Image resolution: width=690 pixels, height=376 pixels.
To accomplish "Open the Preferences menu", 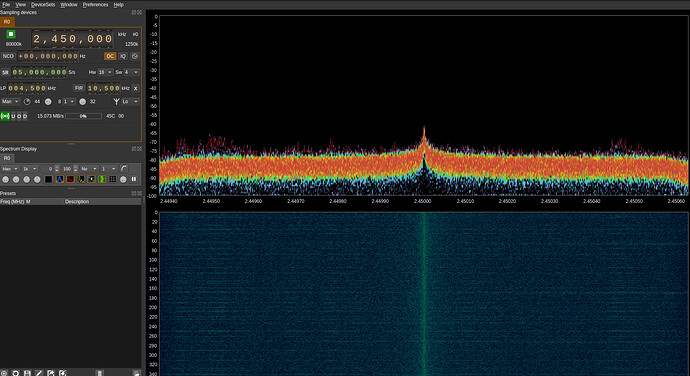I will (95, 4).
